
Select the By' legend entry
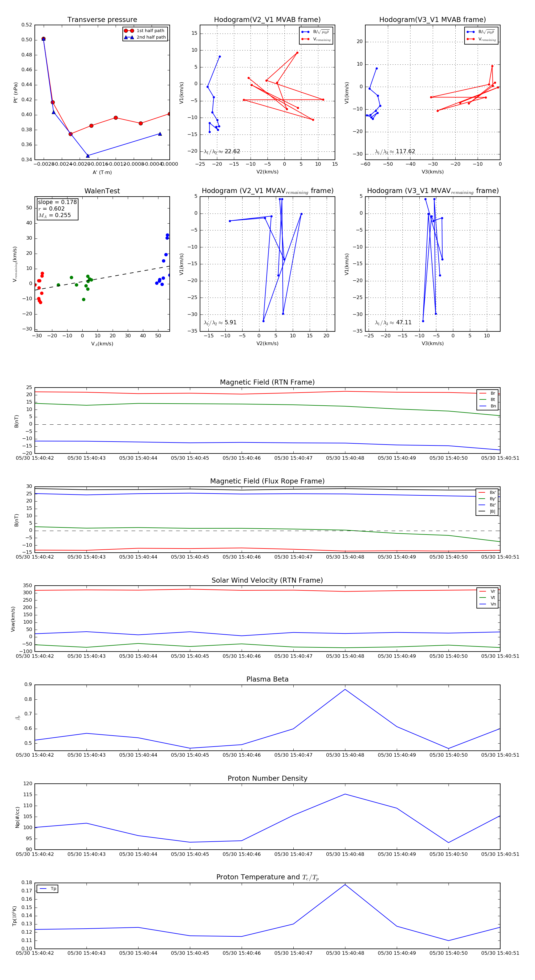487,499
